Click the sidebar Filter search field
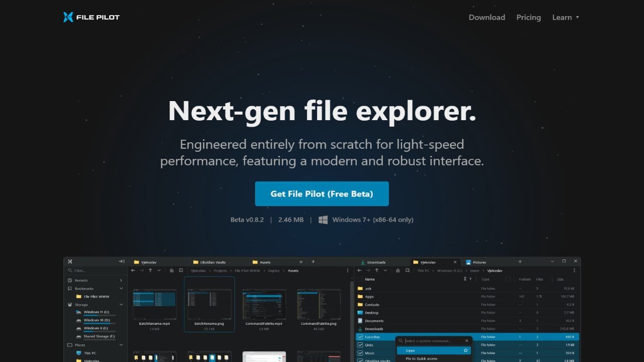The width and height of the screenshot is (644, 362). (x=95, y=270)
